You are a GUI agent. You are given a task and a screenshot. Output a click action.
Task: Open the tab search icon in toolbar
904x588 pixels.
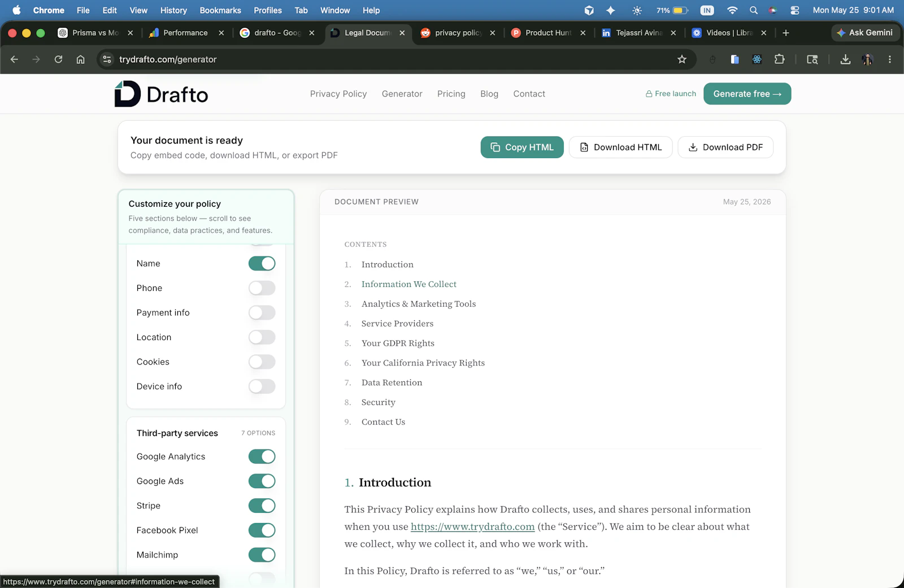[812, 59]
